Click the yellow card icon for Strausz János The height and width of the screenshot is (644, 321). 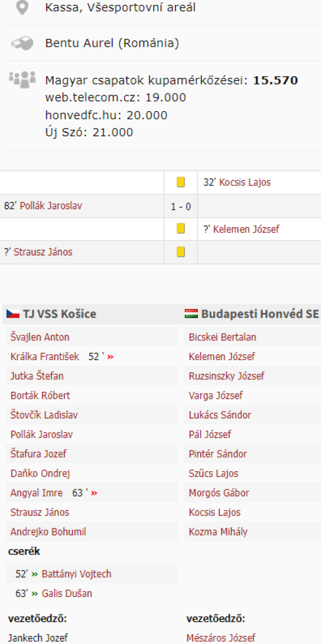click(181, 252)
